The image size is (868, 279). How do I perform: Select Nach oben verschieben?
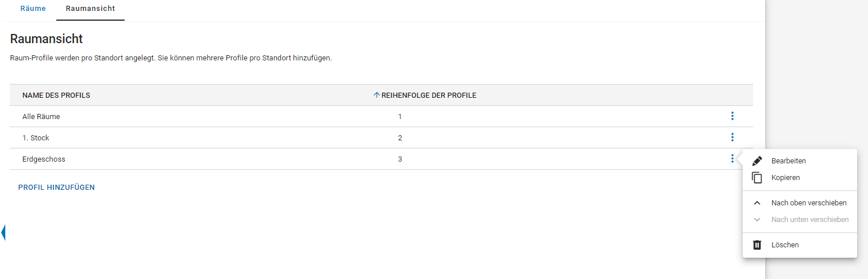pos(809,203)
